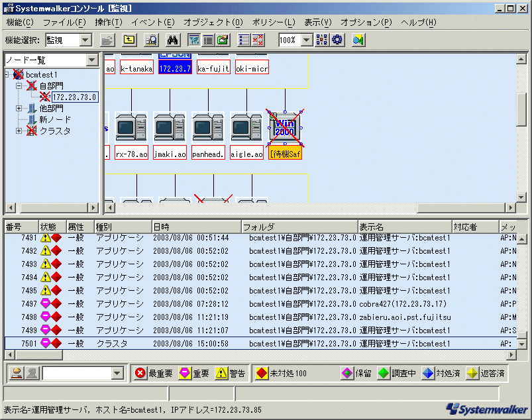Screen dimensions: 532x420
Task: Click the binoculars search icon in toolbar
Action: (x=174, y=40)
